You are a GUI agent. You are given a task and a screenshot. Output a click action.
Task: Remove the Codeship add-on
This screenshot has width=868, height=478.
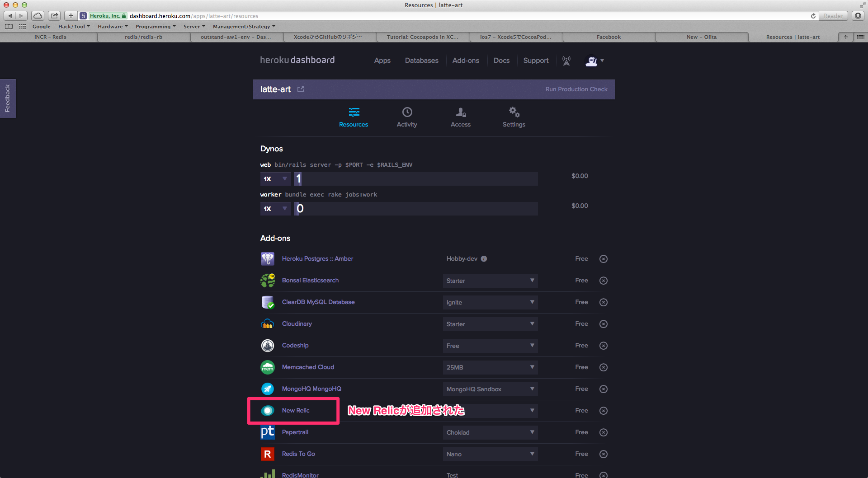pos(604,346)
